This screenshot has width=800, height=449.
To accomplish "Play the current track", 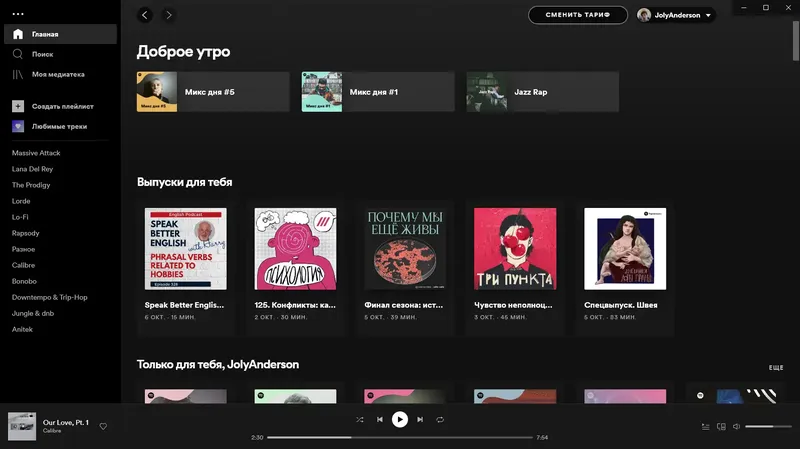I will pyautogui.click(x=399, y=419).
